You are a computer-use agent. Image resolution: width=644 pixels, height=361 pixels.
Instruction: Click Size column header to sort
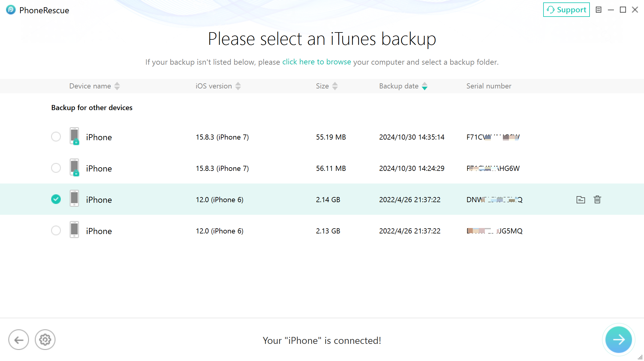coord(326,86)
